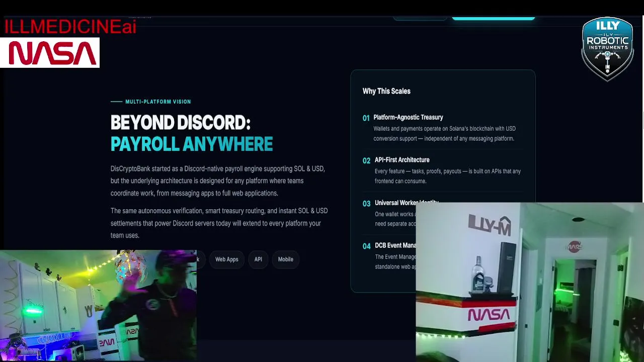
Task: Click the Why This Scales card title
Action: [386, 91]
